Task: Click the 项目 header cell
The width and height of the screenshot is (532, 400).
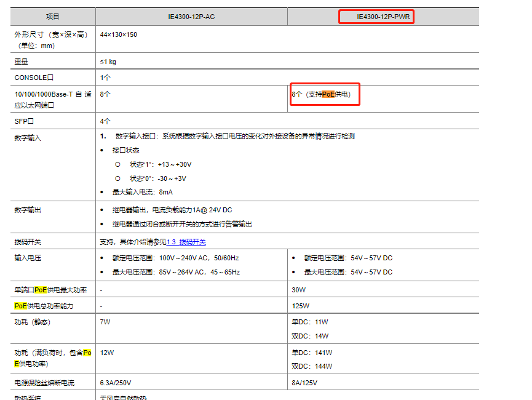Action: tap(53, 17)
